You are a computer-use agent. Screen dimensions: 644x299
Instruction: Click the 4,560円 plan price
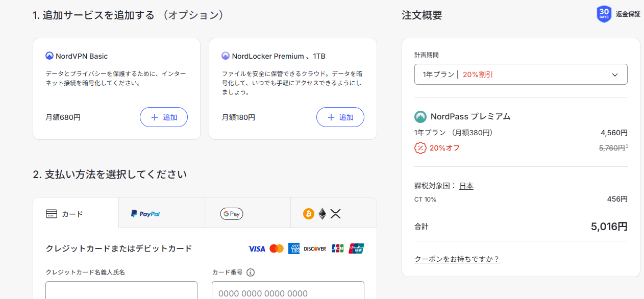(614, 133)
